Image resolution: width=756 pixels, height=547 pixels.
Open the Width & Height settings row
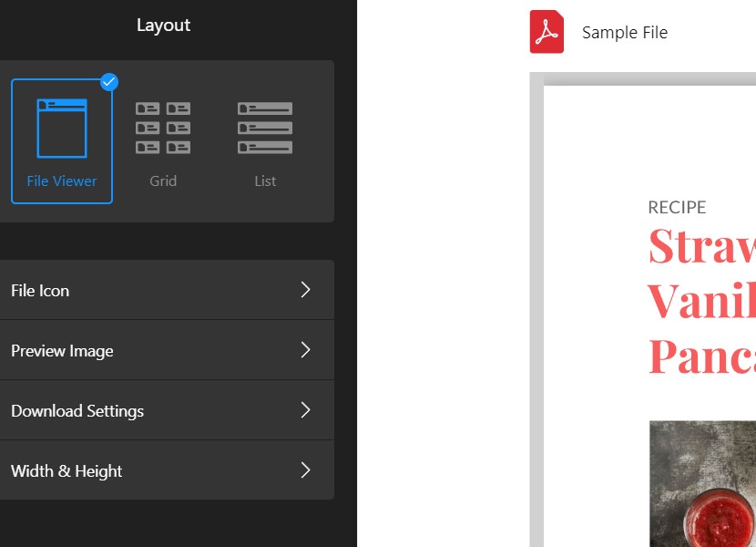[x=137, y=470]
